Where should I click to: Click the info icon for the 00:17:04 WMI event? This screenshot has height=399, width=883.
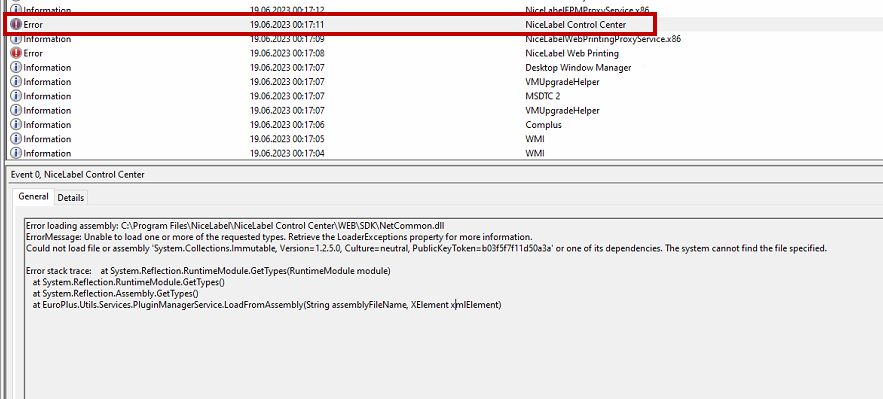click(16, 153)
